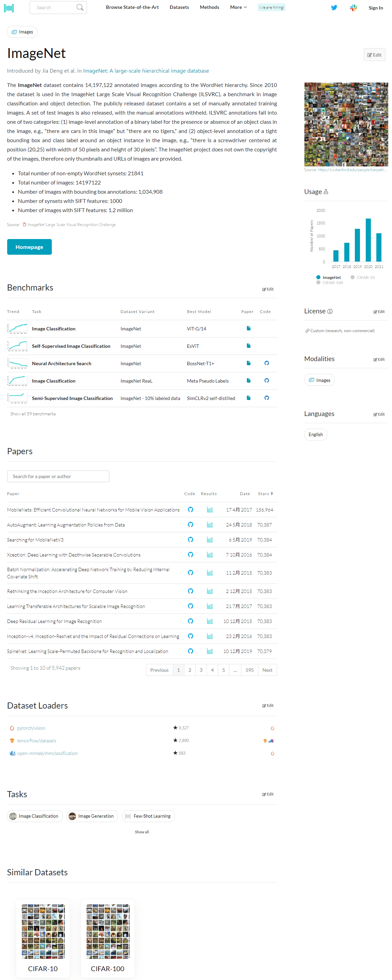Open Browse State-of-the-Art menu item
392x980 pixels.
132,7
